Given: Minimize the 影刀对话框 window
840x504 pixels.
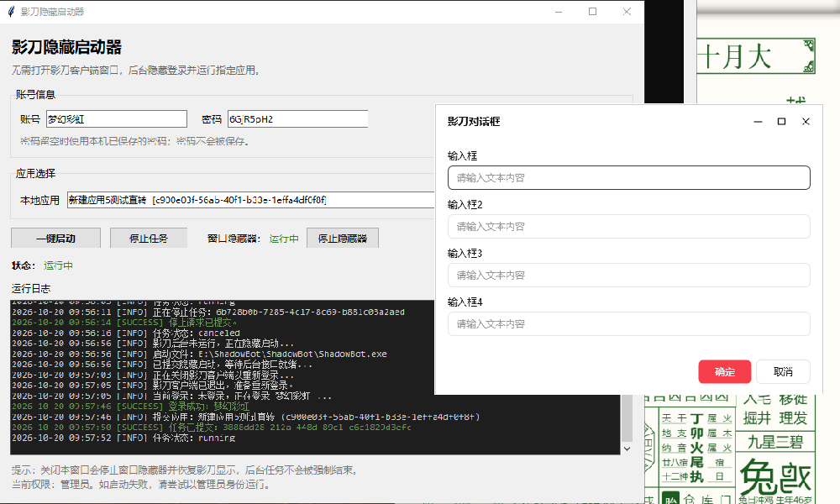Looking at the screenshot, I should [x=758, y=122].
